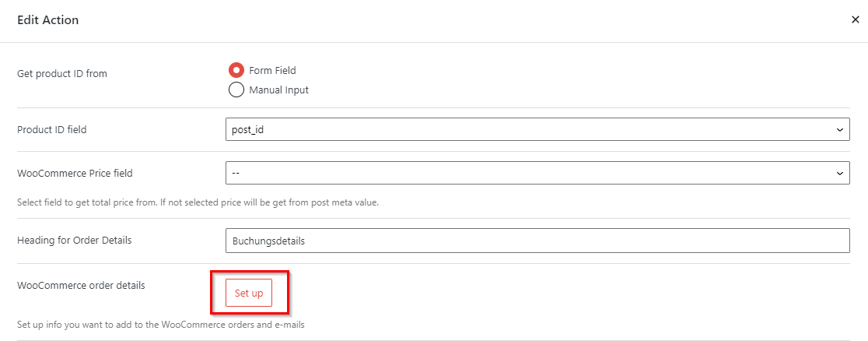Click the "WooCommerce order details" label
Screen dimensions: 868x341
click(x=81, y=285)
